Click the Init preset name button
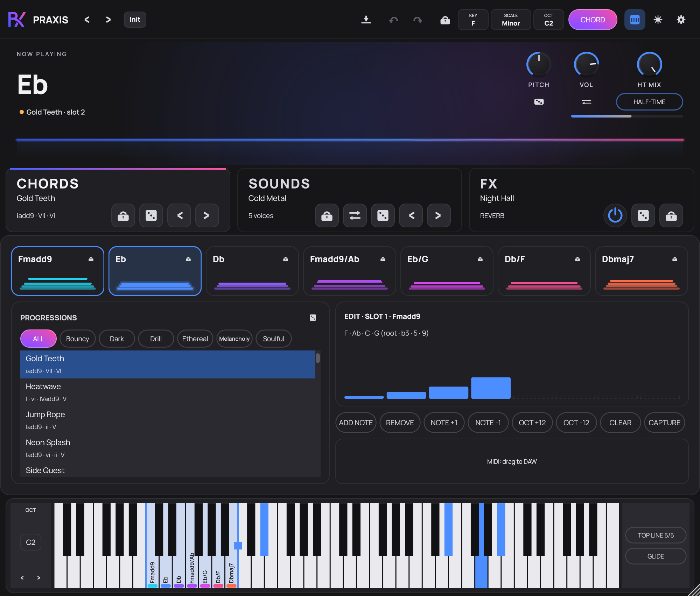The image size is (700, 596). pos(135,20)
